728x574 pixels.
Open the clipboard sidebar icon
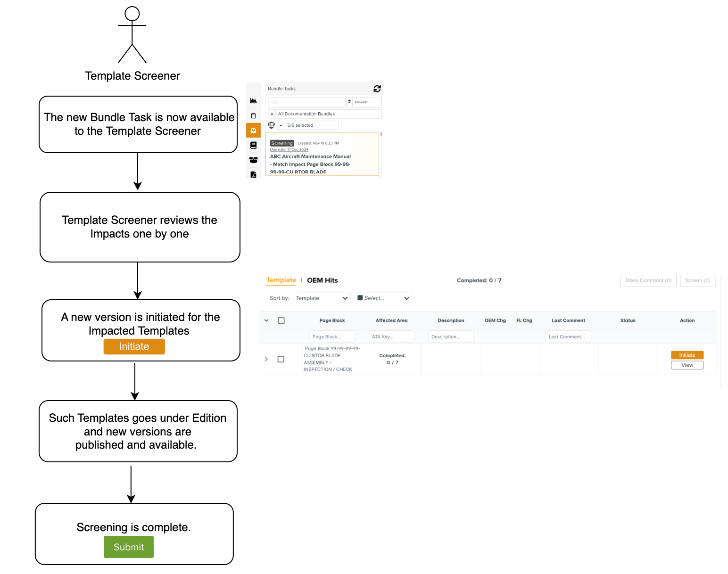(x=253, y=115)
